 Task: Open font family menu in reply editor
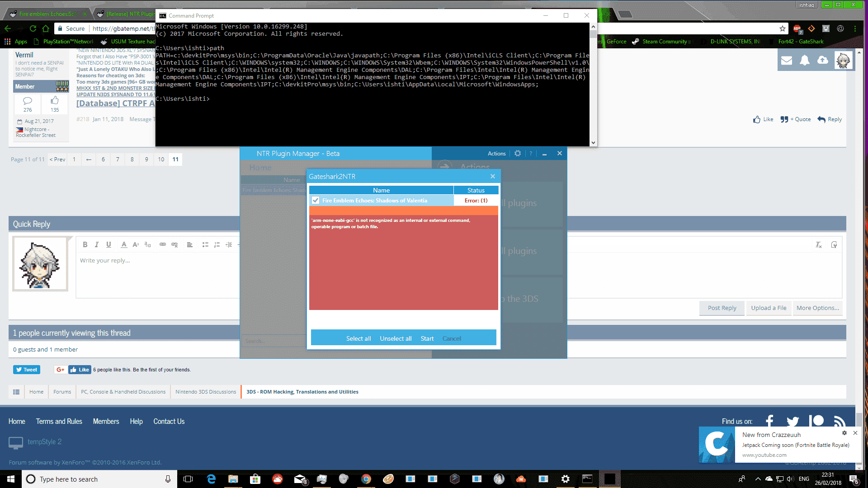(147, 244)
